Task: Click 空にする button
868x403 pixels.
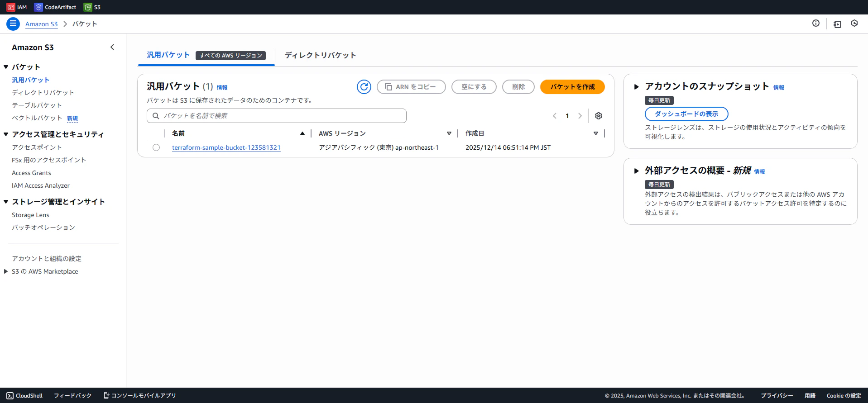Action: [474, 87]
